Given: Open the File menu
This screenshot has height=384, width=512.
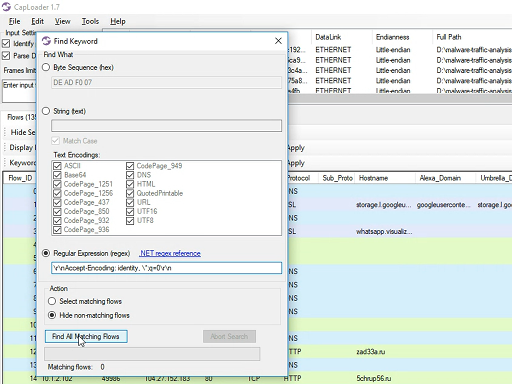Looking at the screenshot, I should click(x=14, y=21).
